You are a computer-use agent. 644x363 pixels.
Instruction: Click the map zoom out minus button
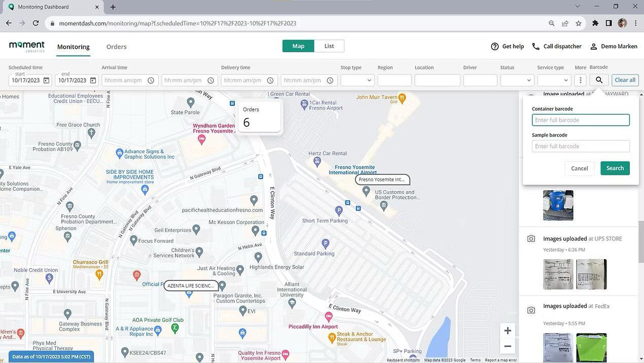[x=507, y=347]
